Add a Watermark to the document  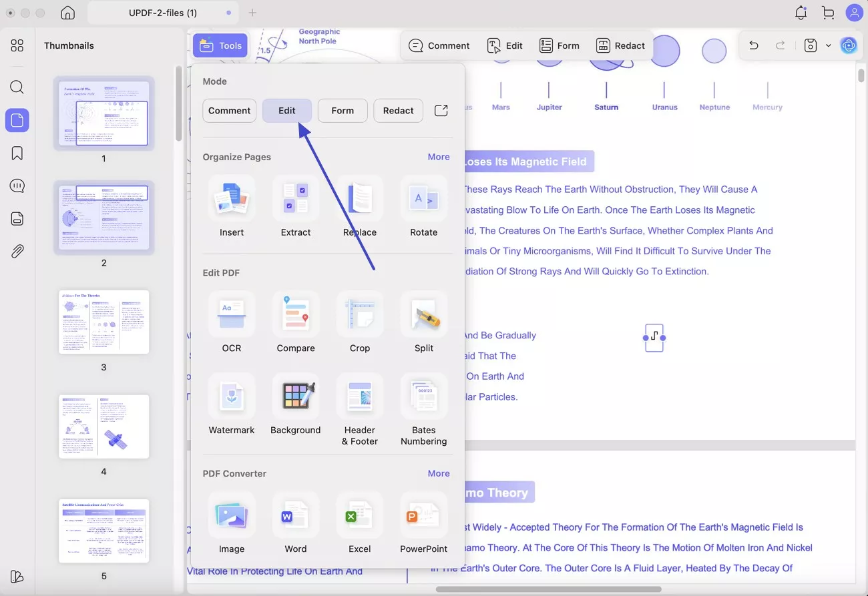[232, 406]
